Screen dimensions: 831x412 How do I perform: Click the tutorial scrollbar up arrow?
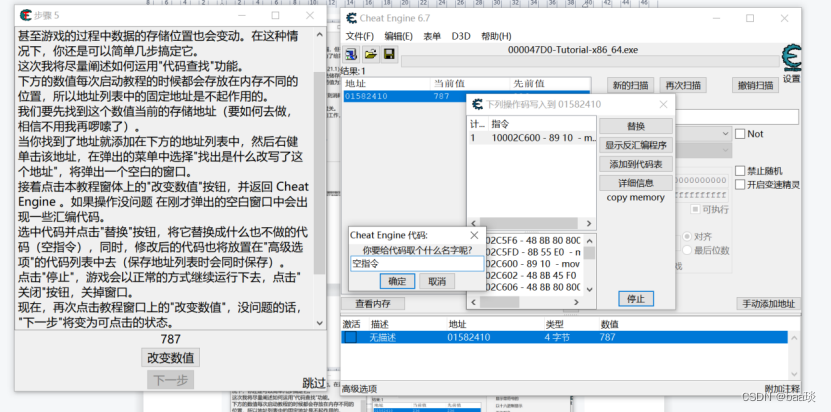coord(320,36)
